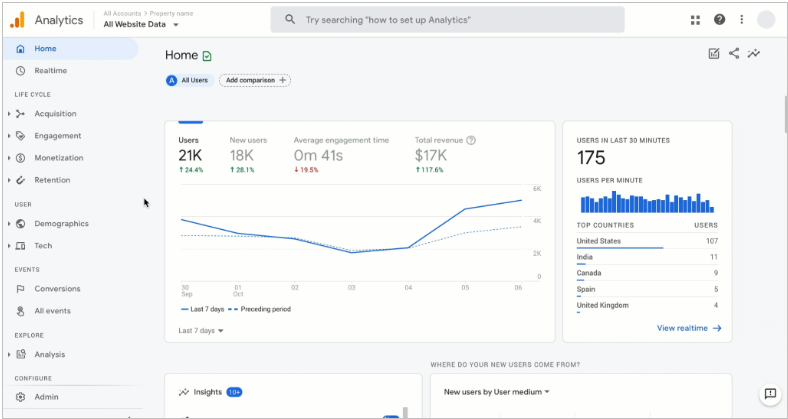This screenshot has height=419, width=788.
Task: Select the Total revenue metric tab
Action: tap(445, 155)
